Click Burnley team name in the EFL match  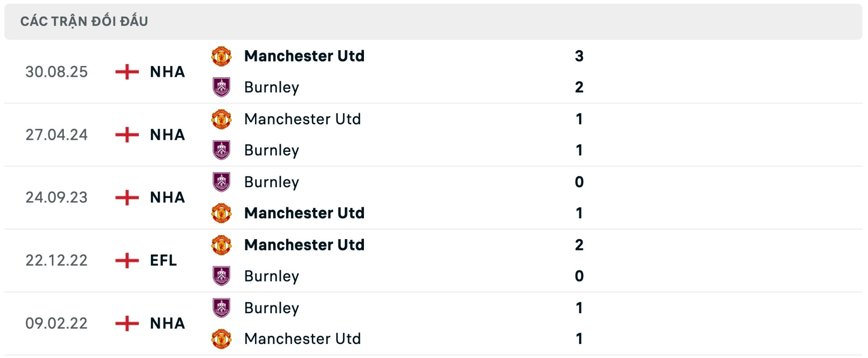click(x=271, y=276)
